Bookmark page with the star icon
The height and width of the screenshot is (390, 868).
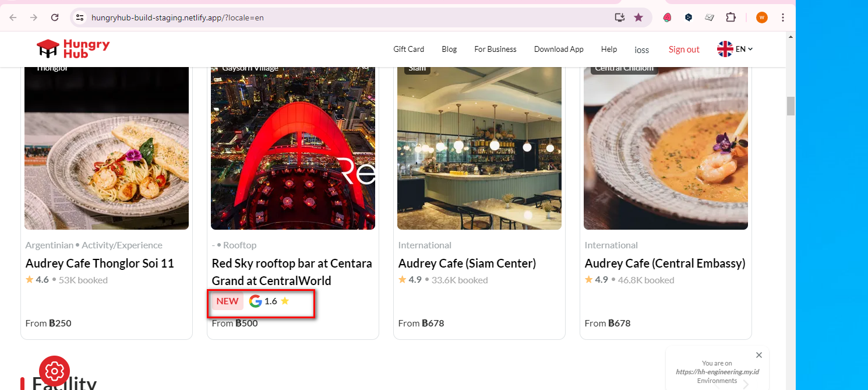[638, 17]
